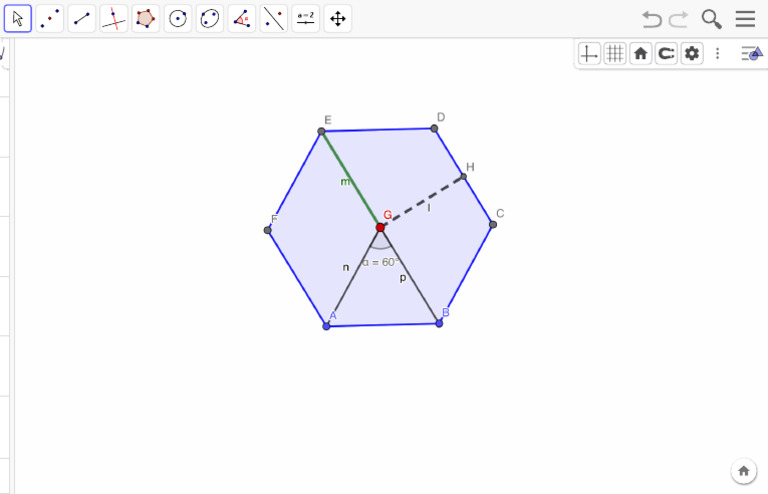Select the Angle measurement tool

241,19
